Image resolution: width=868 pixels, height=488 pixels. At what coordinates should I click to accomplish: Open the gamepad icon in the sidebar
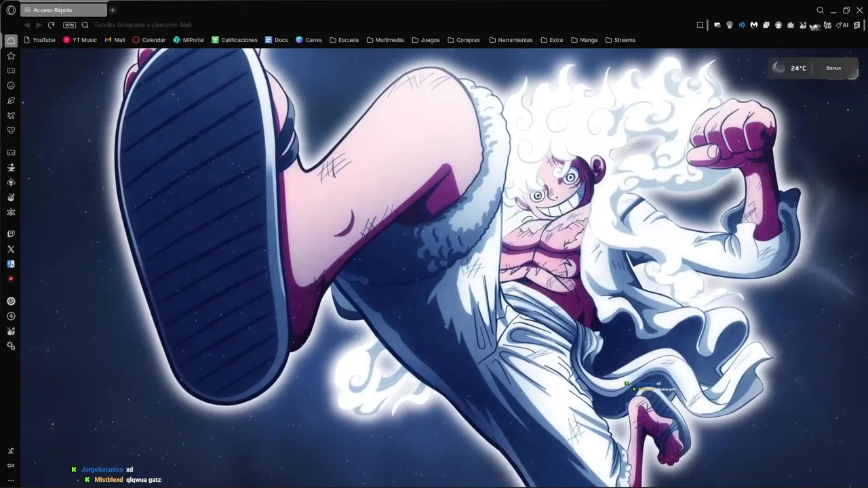pos(11,70)
